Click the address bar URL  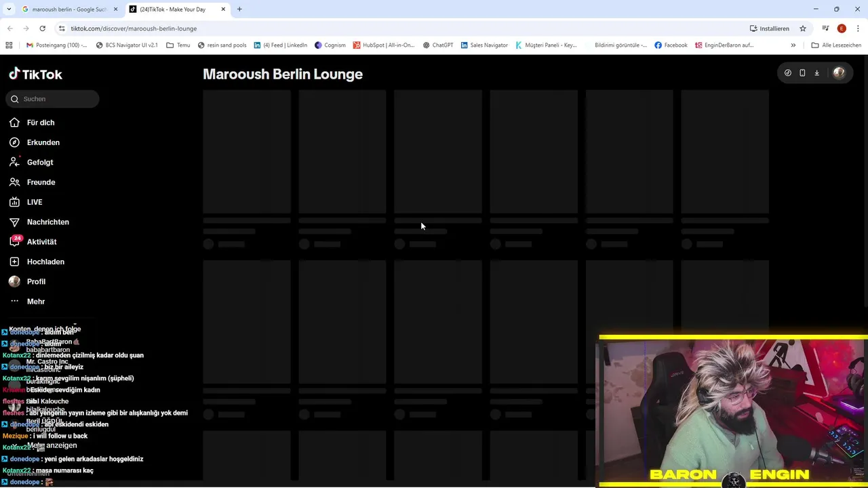[x=134, y=28]
